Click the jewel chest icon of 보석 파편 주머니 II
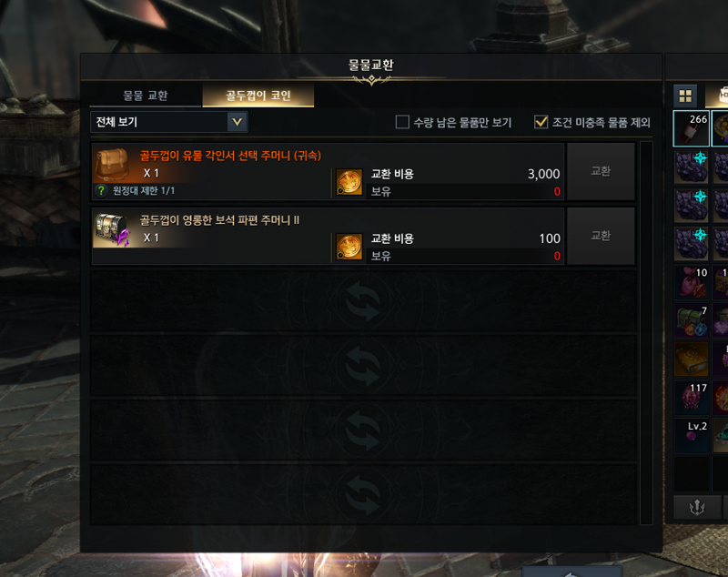 [x=112, y=229]
